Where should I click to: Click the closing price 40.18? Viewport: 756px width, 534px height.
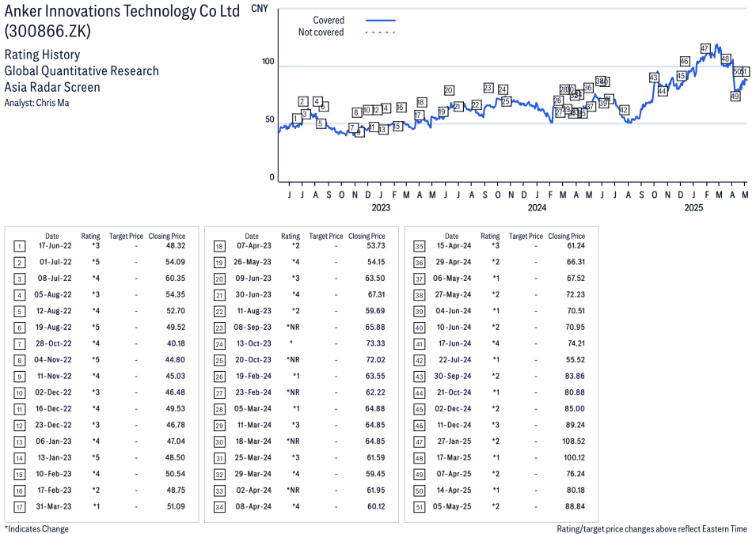pyautogui.click(x=176, y=343)
